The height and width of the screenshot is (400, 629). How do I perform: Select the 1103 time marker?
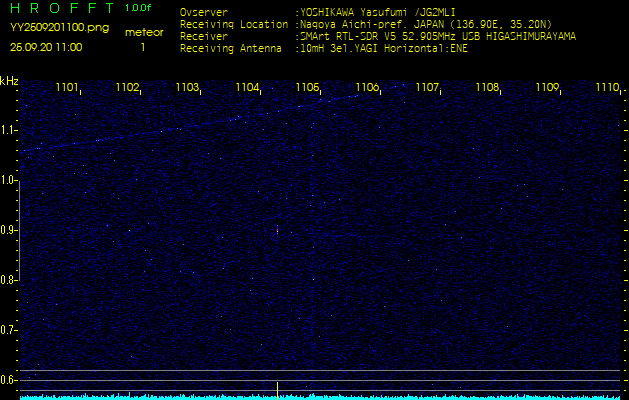click(187, 88)
